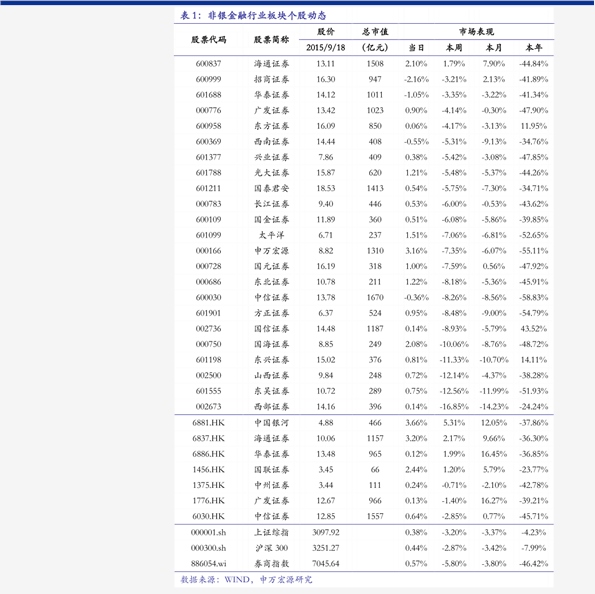Select the 光大证券 name cell
The width and height of the screenshot is (595, 594).
tap(271, 173)
